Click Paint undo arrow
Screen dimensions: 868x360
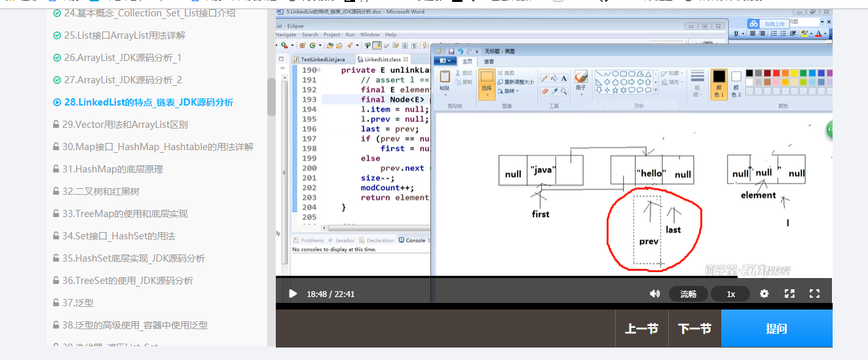[x=461, y=50]
